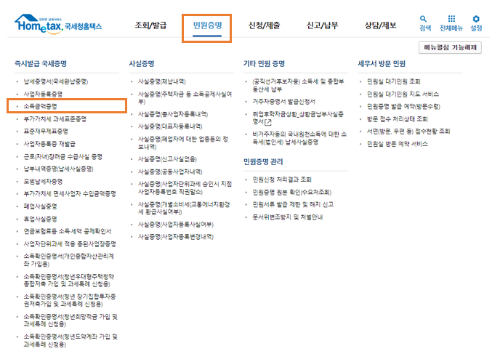Click the 즉시발급 국세증명 section heading
Screen dimensions: 500x363
tap(40, 63)
